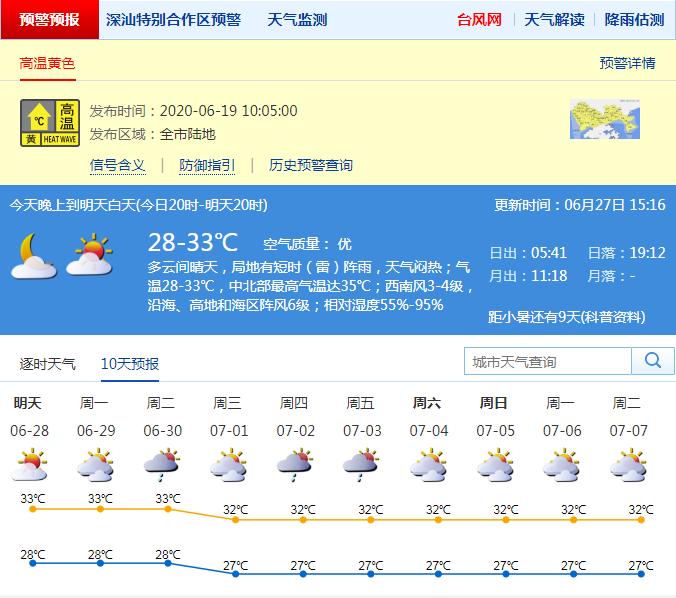Click the 历史预警查询 link

311,165
